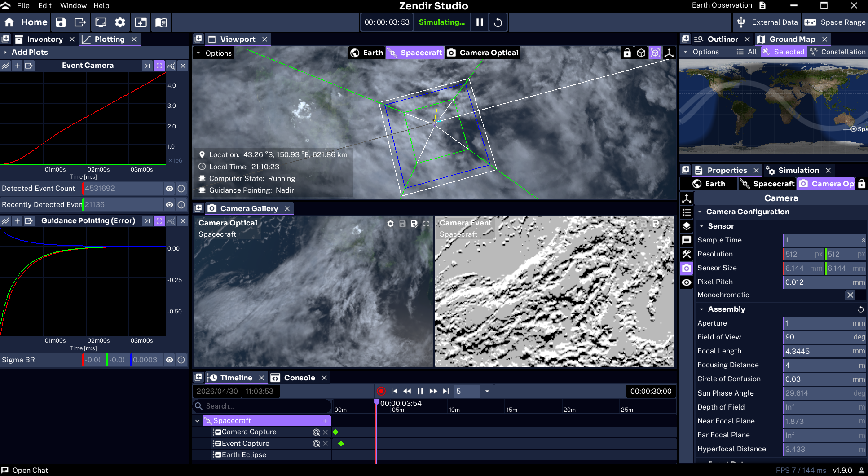Add a series to Event Camera plot
The image size is (868, 476).
coord(17,66)
